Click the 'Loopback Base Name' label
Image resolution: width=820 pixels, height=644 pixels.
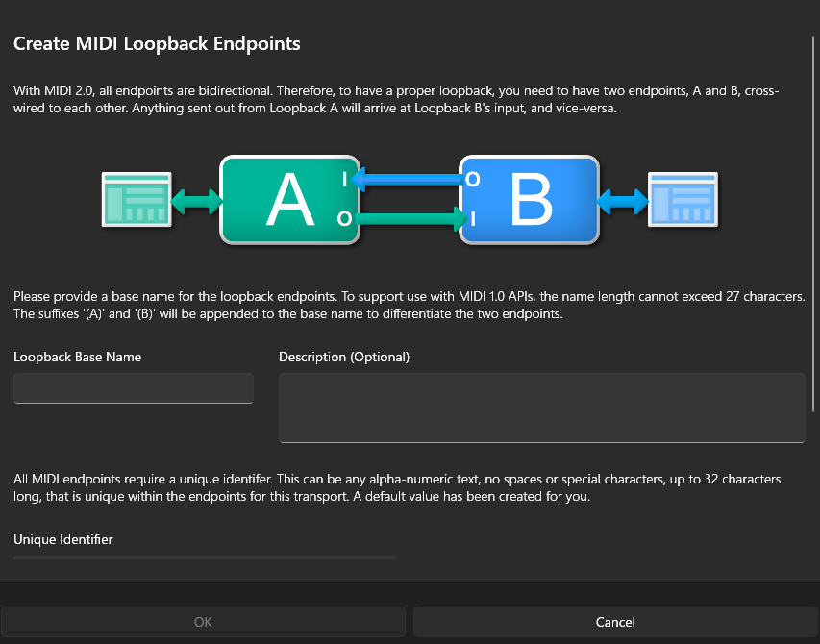point(78,357)
